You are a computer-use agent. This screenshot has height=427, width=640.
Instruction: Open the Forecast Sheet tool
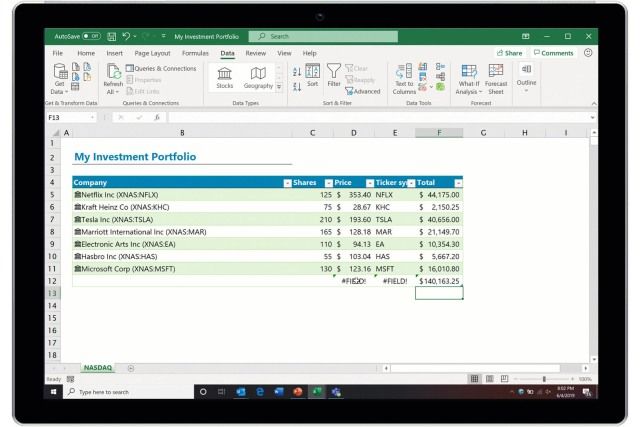click(496, 77)
